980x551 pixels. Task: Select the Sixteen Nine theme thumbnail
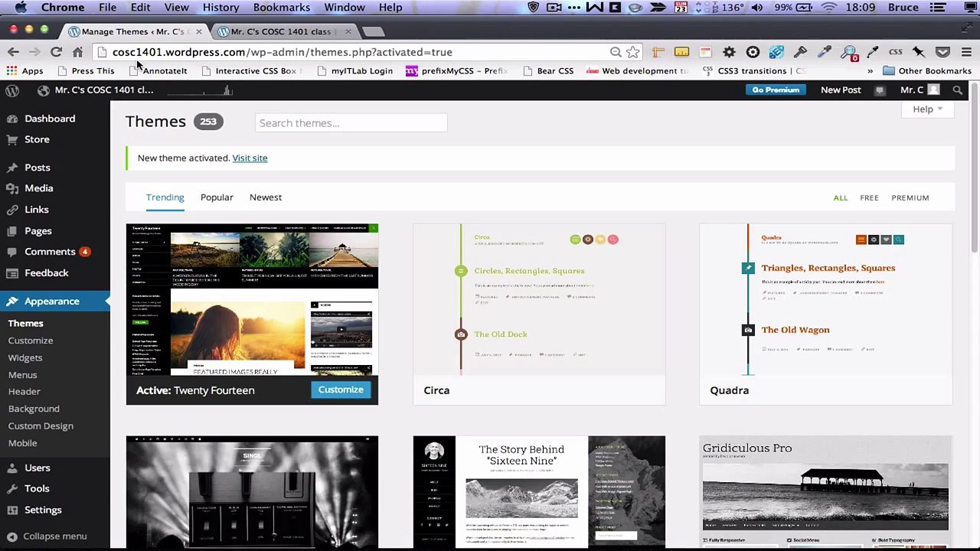coord(539,492)
